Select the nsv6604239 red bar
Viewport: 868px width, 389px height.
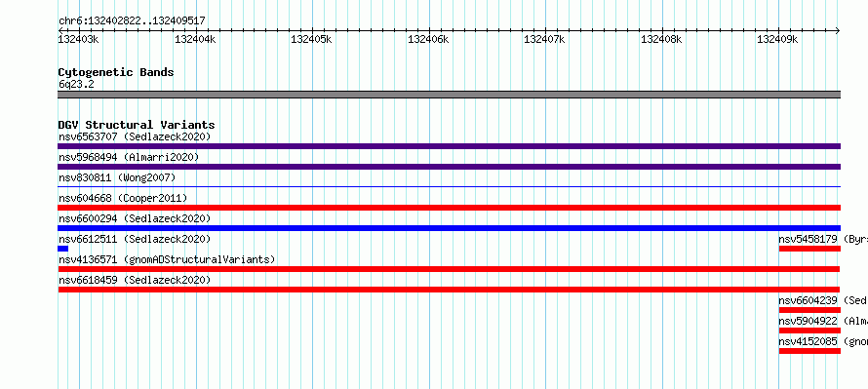[809, 310]
